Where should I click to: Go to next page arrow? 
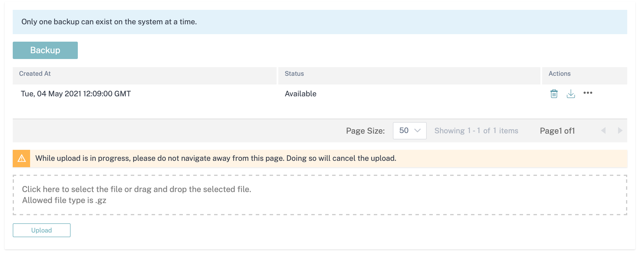tap(620, 130)
